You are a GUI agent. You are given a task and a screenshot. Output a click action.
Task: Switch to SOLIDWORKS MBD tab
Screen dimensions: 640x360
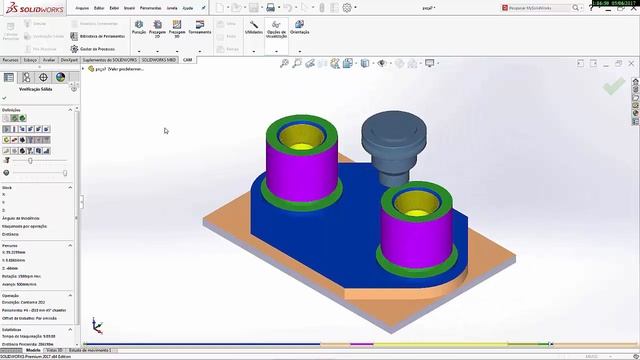pyautogui.click(x=159, y=60)
